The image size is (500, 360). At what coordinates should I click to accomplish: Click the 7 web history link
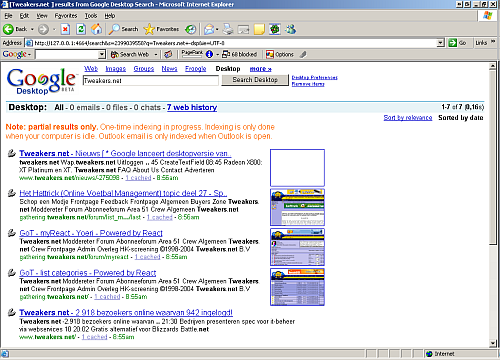(192, 107)
